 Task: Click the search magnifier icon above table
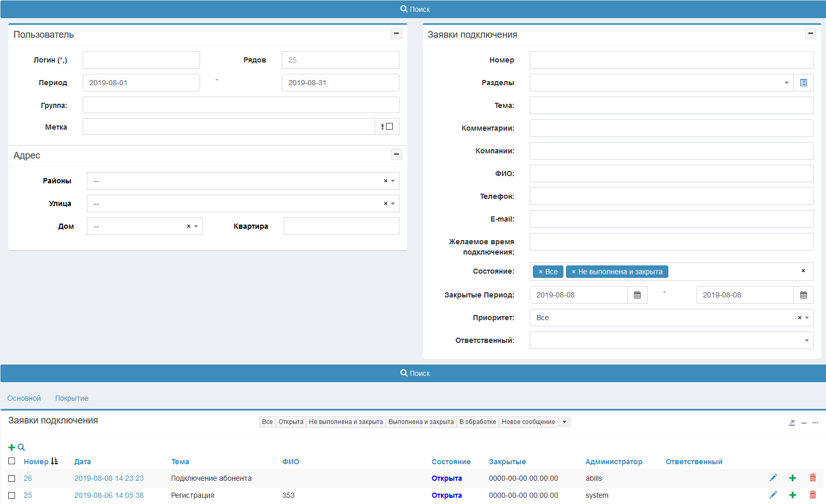(x=21, y=448)
